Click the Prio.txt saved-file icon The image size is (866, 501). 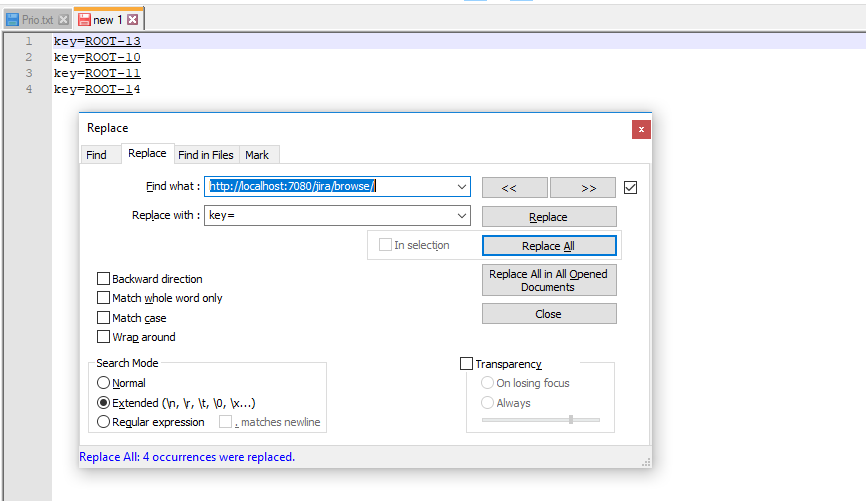point(12,20)
